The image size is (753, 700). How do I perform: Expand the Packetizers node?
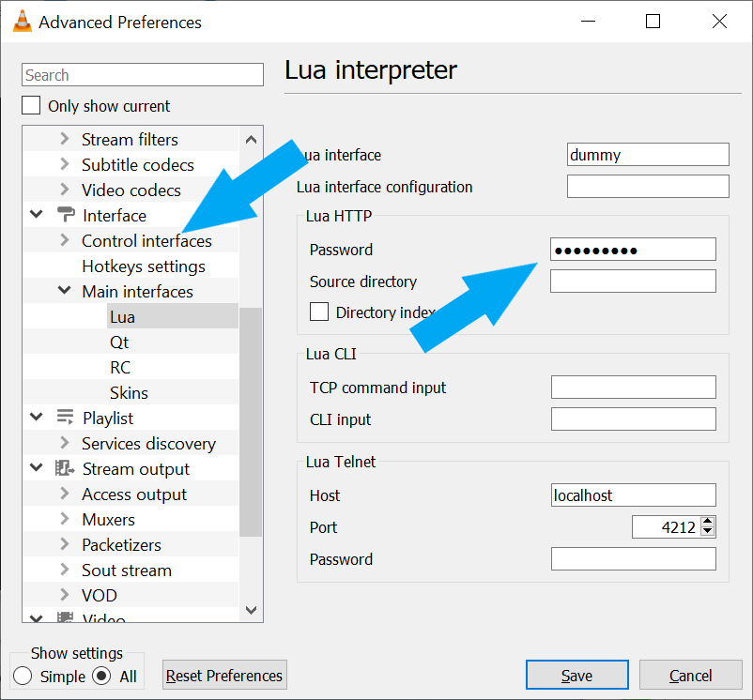coord(65,544)
